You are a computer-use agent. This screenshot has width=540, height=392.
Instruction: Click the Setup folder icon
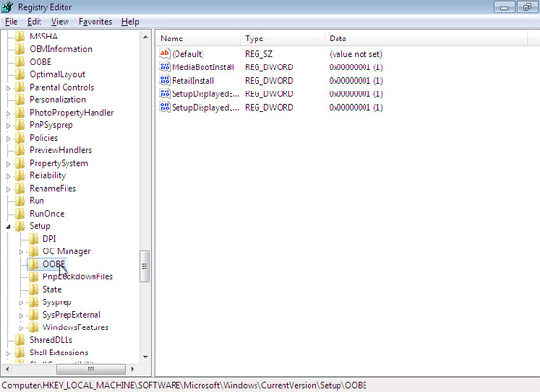click(x=20, y=226)
